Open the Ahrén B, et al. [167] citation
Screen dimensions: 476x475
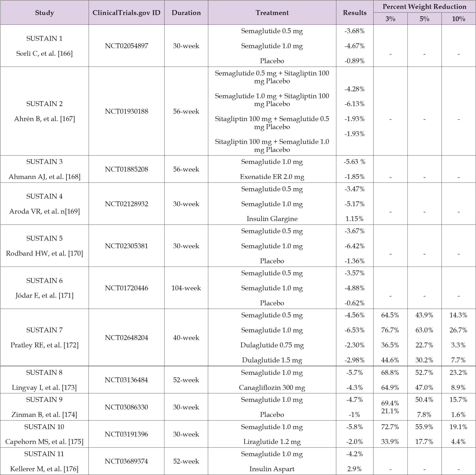[x=44, y=119]
